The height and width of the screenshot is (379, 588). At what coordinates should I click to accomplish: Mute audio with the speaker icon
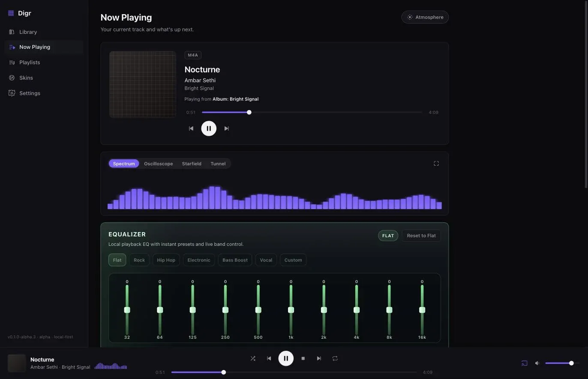click(537, 363)
